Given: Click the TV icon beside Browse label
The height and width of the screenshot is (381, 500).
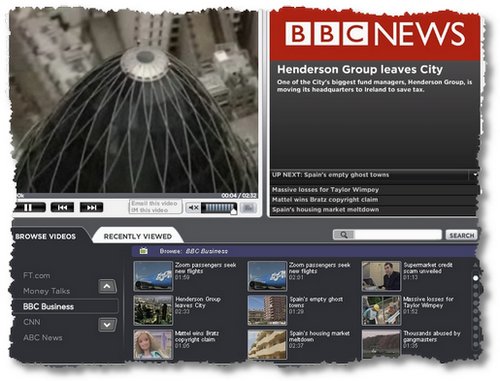Looking at the screenshot, I should click(144, 250).
